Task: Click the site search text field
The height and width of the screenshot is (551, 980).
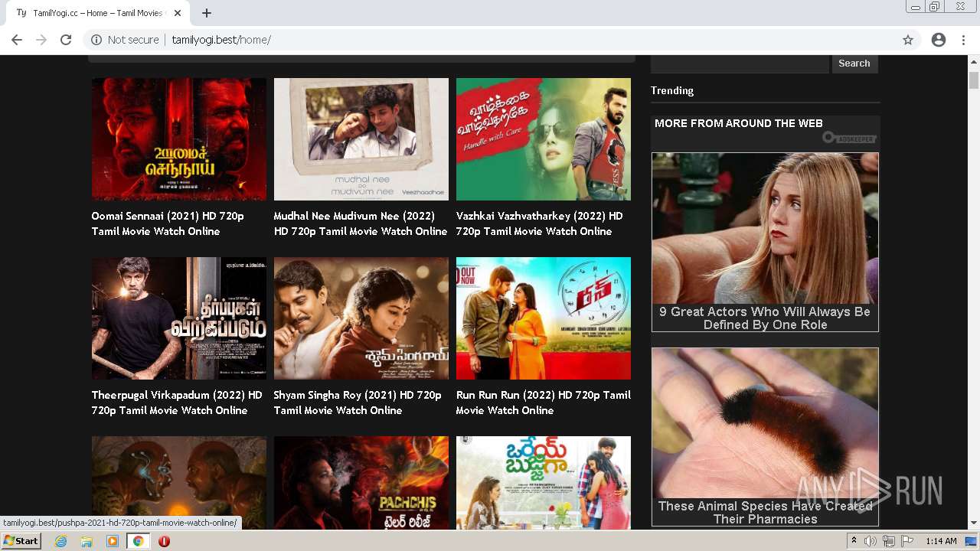Action: (x=740, y=64)
